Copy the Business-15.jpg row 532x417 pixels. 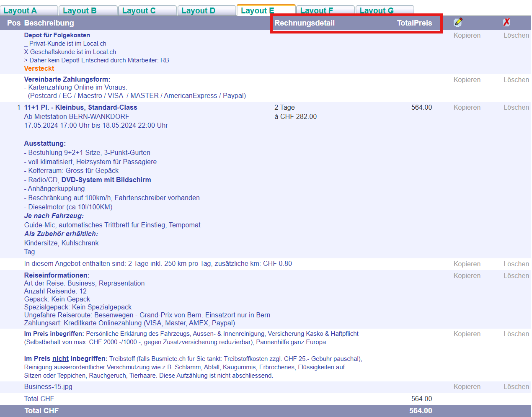tap(467, 387)
